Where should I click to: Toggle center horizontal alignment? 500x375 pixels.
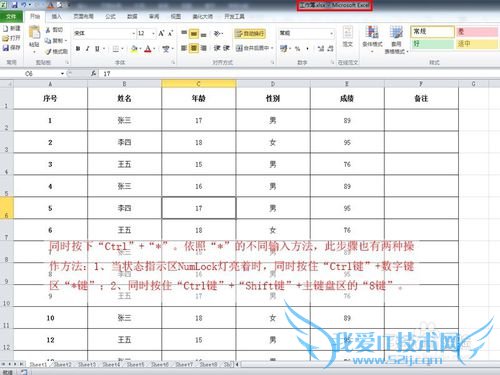[x=194, y=48]
